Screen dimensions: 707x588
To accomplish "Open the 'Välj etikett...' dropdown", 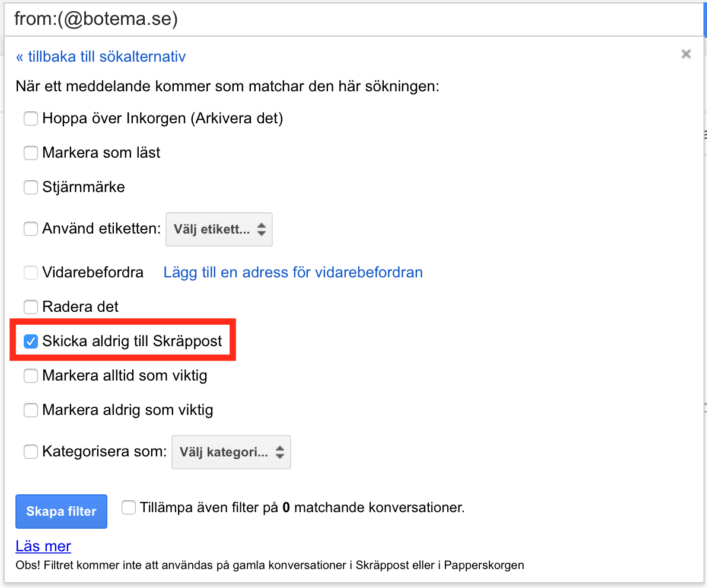I will coord(219,229).
